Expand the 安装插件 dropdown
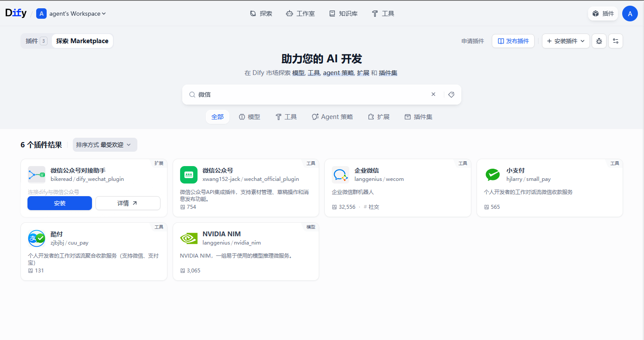Screen dimensions: 644x340 tap(566, 41)
